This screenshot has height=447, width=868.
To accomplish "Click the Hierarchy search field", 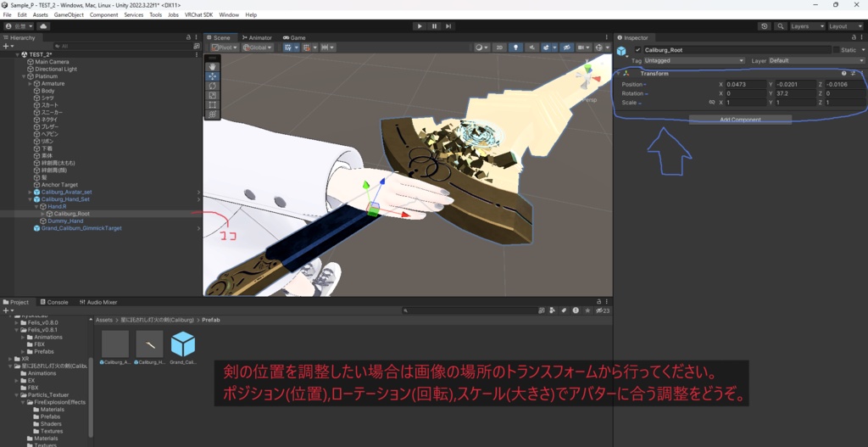I will [x=122, y=47].
